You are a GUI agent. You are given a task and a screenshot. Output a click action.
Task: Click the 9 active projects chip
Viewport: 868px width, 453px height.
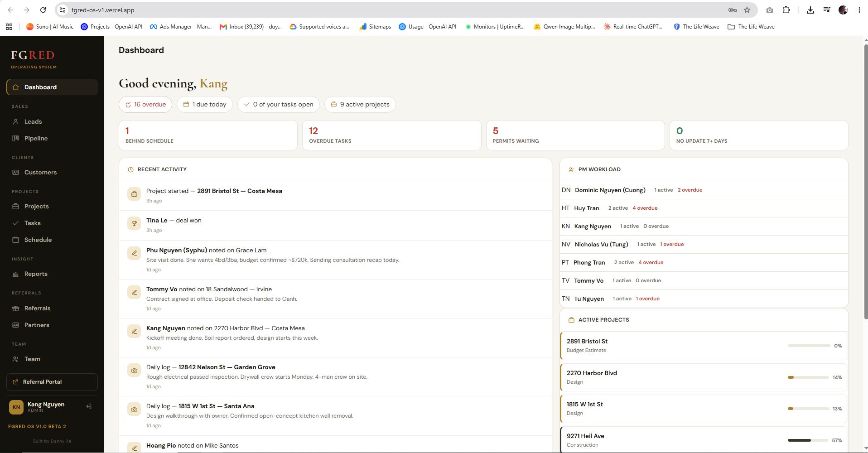tap(360, 104)
